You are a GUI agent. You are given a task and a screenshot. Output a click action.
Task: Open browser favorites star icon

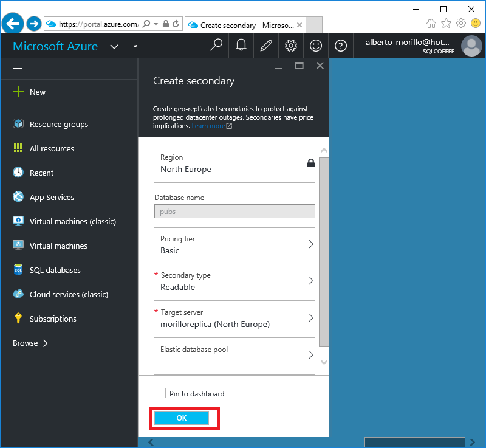click(446, 23)
